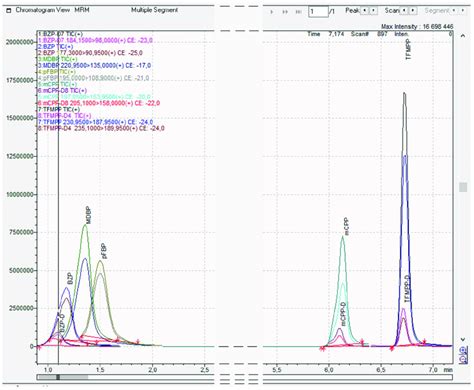The width and height of the screenshot is (474, 390).
Task: Click the dark marker on horizontal slider
Action: click(58, 377)
